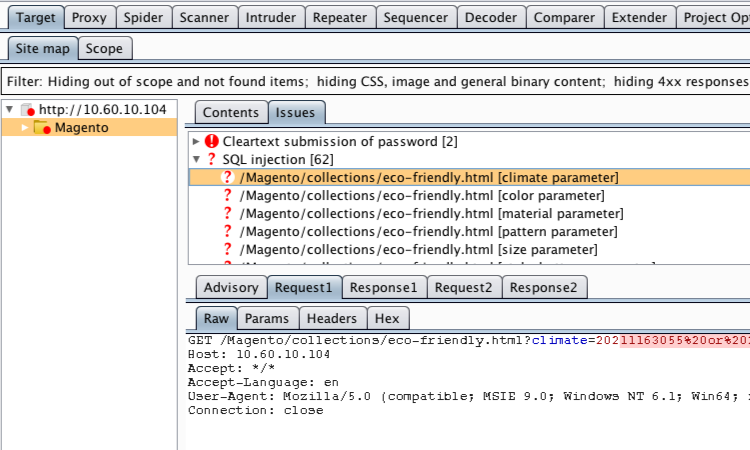The height and width of the screenshot is (450, 750).
Task: Click the material parameter issue question mark icon
Action: coord(228,213)
